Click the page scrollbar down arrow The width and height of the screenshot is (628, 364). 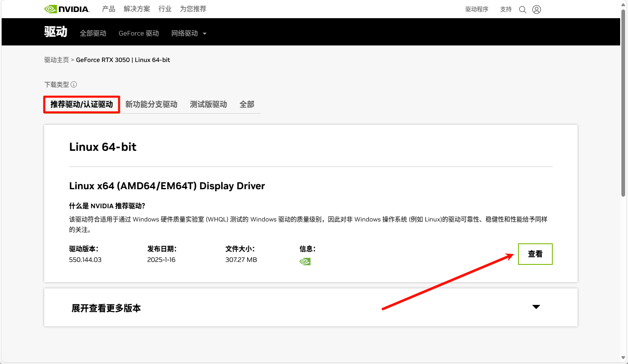(623, 358)
